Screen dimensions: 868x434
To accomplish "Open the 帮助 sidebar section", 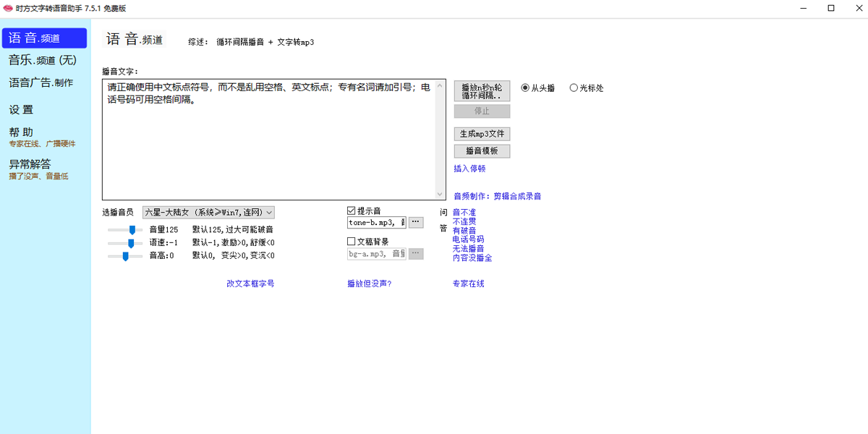I will click(22, 132).
